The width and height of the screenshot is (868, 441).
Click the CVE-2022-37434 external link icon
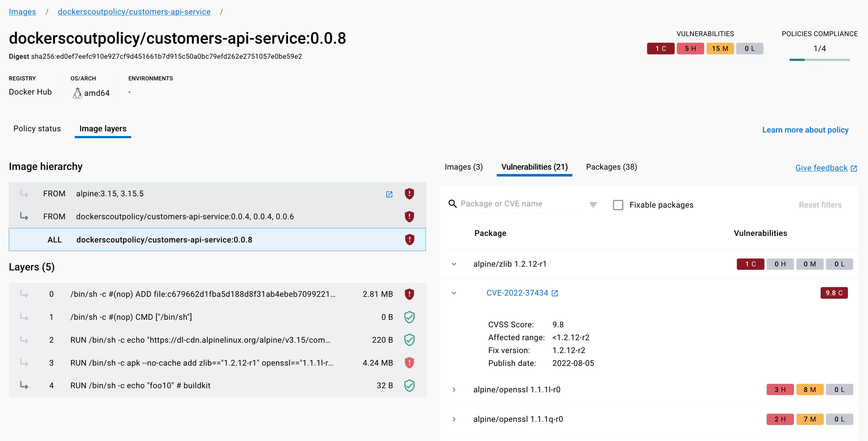coord(555,293)
